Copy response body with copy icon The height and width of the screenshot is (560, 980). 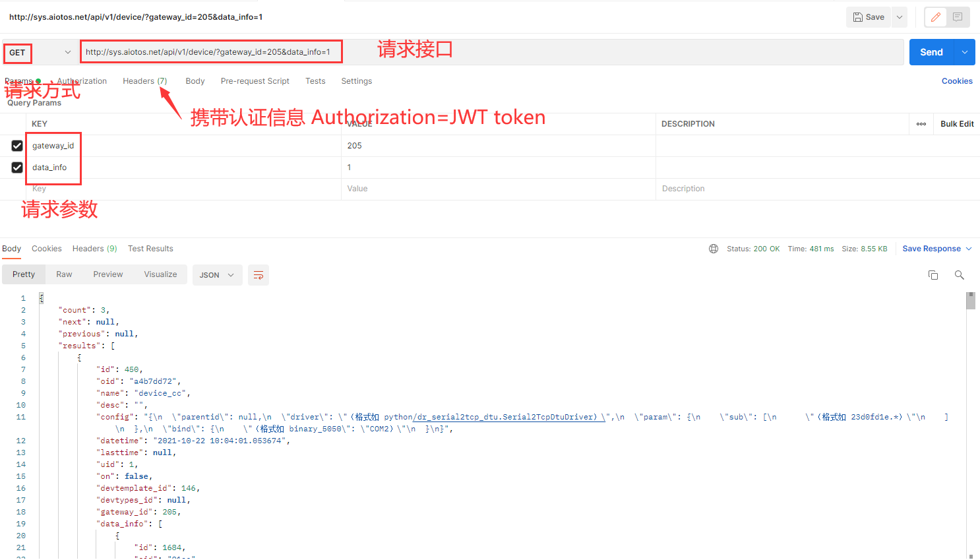[933, 275]
